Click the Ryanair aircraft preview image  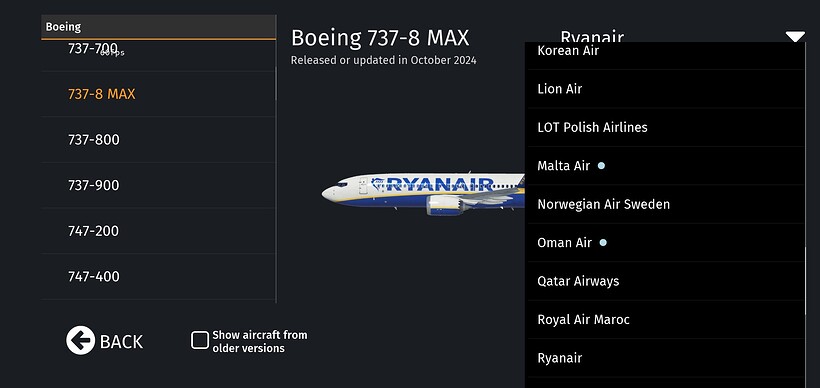pyautogui.click(x=423, y=193)
